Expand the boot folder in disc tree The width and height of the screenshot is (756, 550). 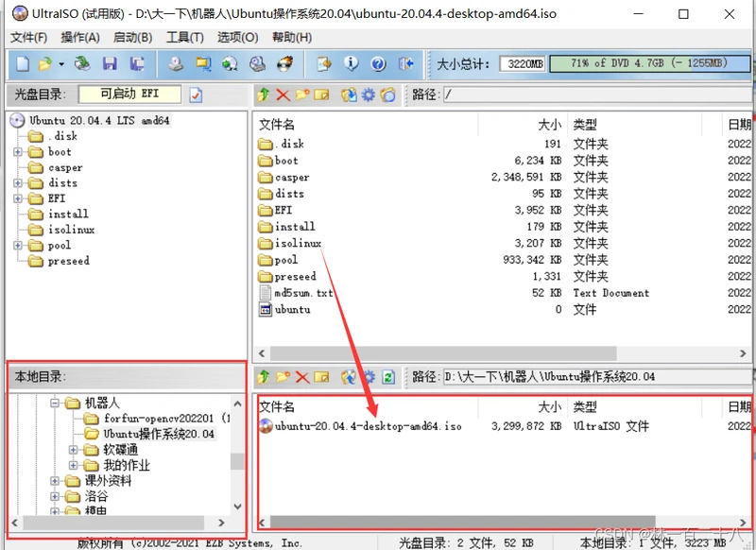[x=18, y=152]
